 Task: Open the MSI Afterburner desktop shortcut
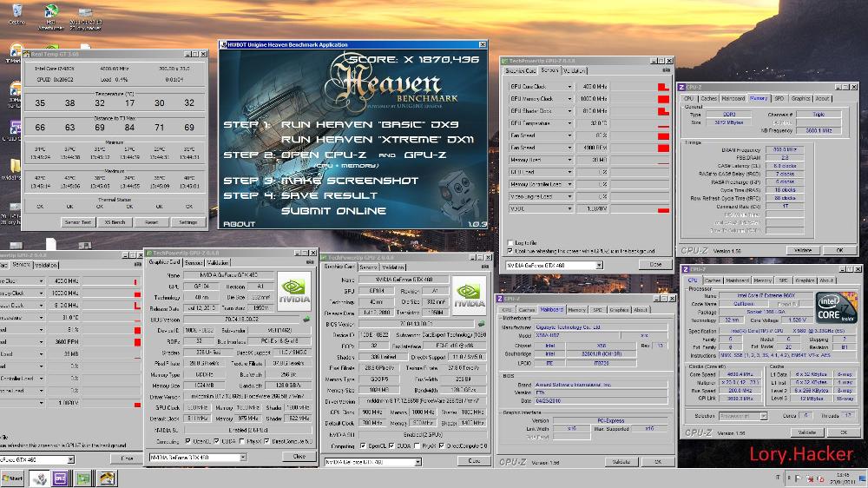pyautogui.click(x=51, y=16)
